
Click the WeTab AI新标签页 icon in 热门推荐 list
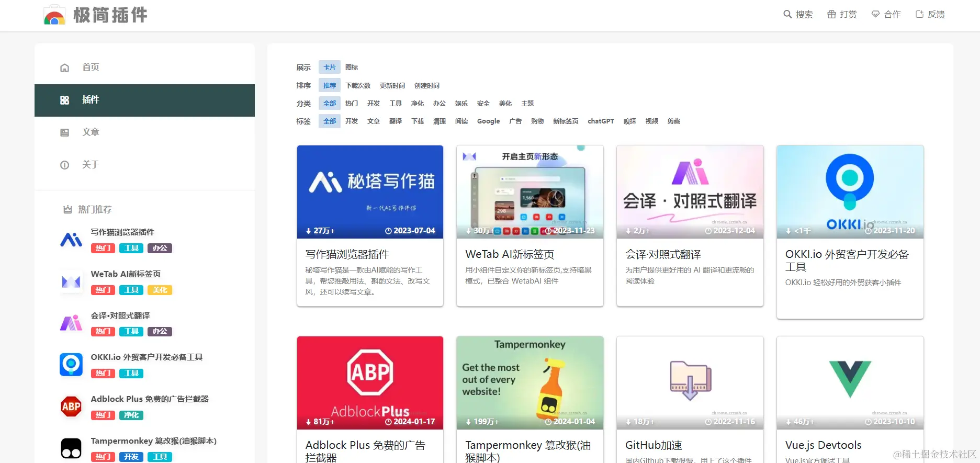coord(71,281)
